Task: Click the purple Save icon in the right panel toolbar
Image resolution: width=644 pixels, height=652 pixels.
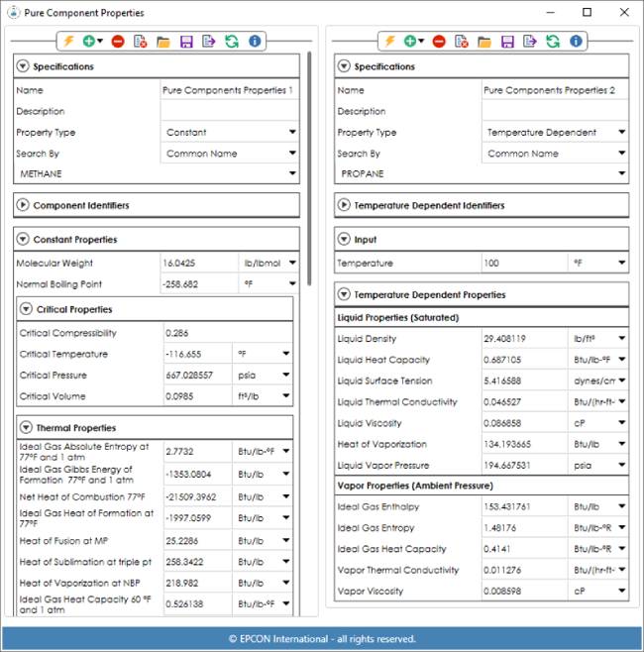Action: click(x=507, y=42)
